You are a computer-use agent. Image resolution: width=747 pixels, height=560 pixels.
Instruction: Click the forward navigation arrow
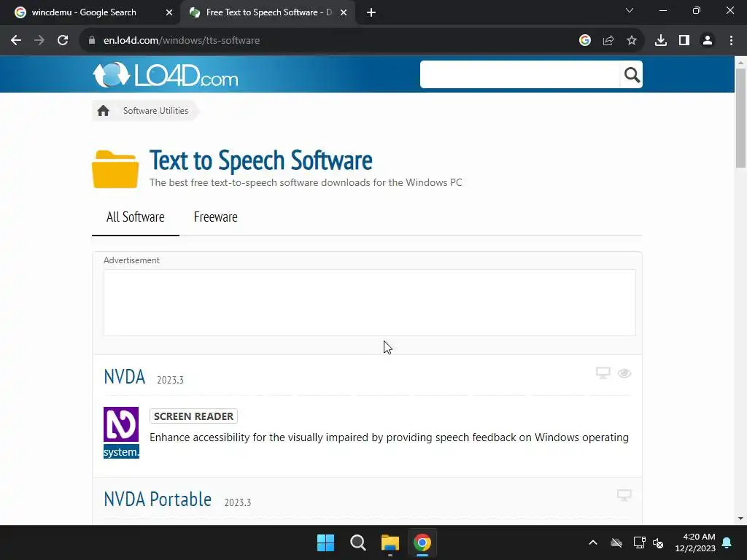click(39, 41)
